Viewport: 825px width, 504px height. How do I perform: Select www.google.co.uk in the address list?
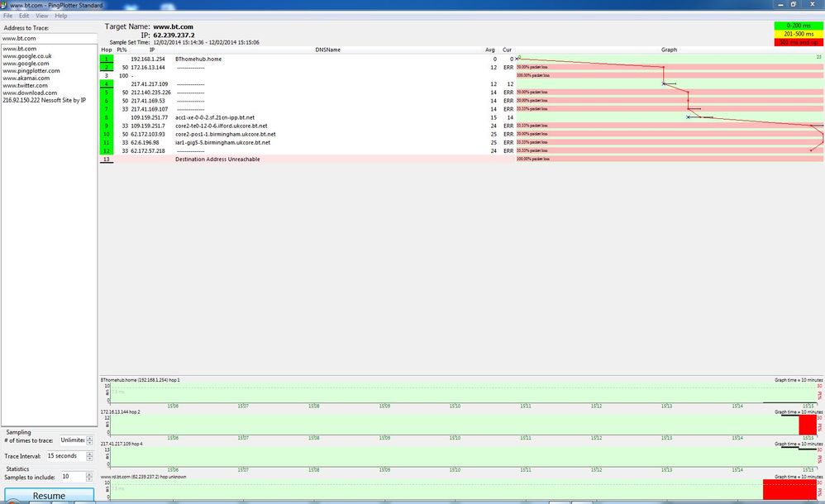(26, 55)
